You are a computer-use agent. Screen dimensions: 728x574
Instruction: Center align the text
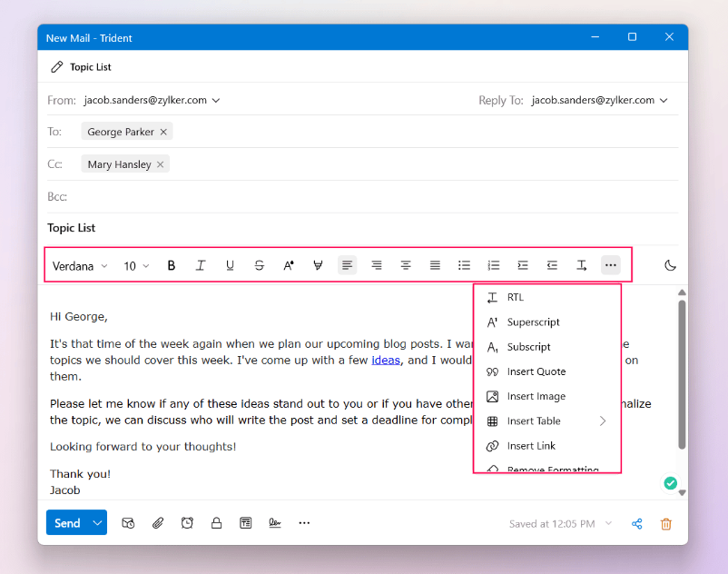coord(406,265)
